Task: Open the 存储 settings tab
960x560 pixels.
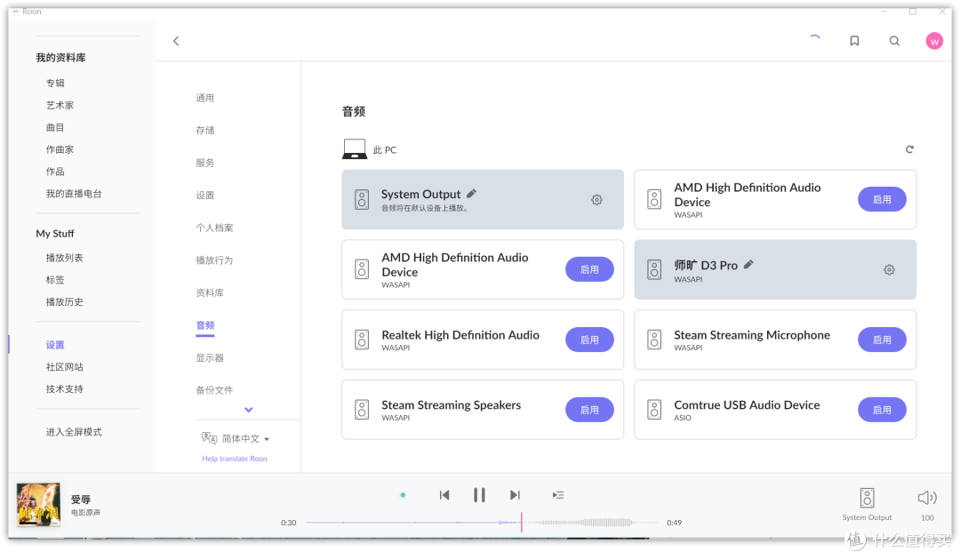Action: pos(205,131)
